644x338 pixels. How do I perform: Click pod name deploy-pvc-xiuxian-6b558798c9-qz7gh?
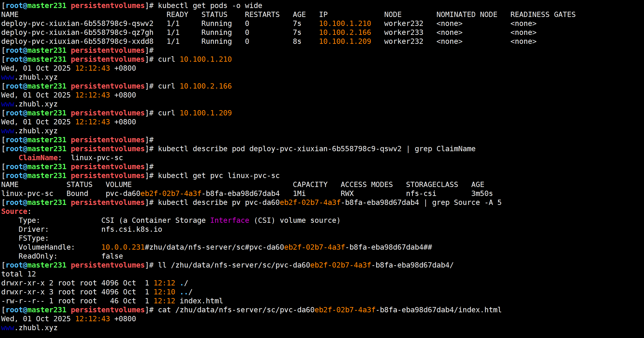pyautogui.click(x=77, y=33)
